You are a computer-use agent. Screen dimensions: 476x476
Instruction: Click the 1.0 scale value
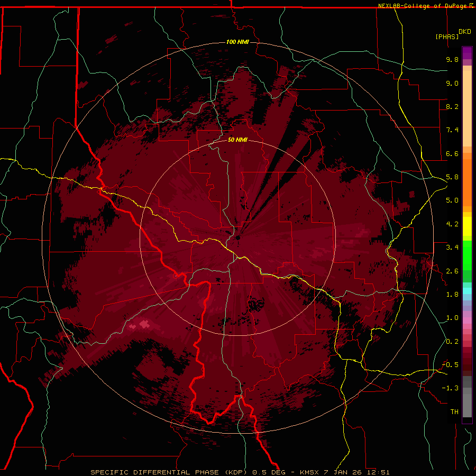[x=452, y=318]
